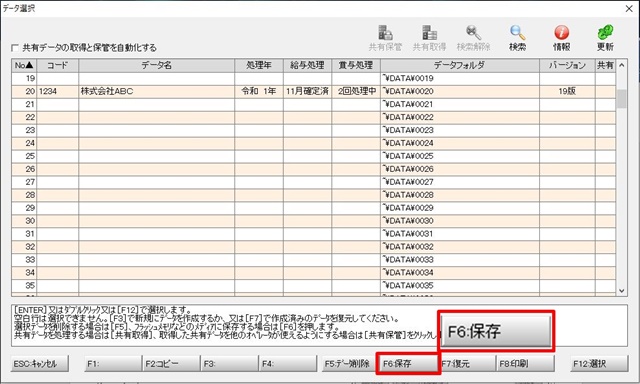This screenshot has width=640, height=384.
Task: Enable 共有データの取得と保管を自動化する checkbox
Action: click(15, 48)
